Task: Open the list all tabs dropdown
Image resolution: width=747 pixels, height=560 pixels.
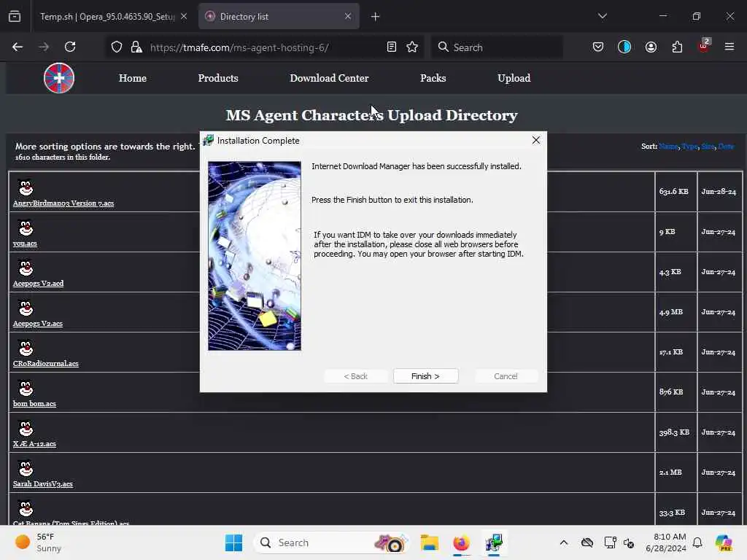Action: click(602, 16)
